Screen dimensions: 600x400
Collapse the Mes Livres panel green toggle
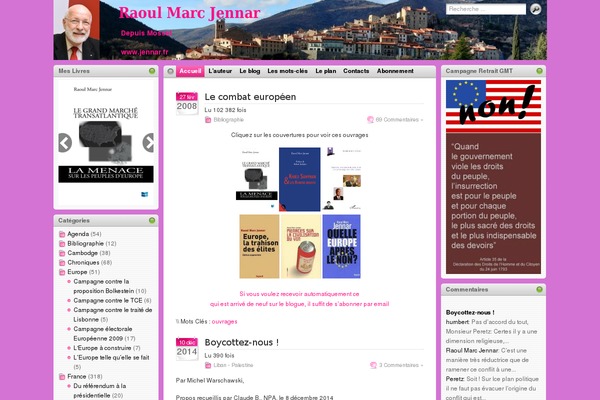pyautogui.click(x=152, y=71)
